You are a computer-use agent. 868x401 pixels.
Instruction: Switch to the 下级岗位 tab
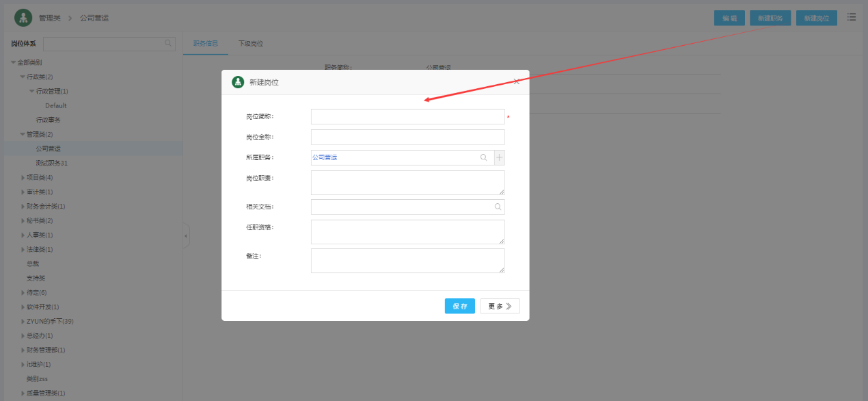tap(251, 44)
